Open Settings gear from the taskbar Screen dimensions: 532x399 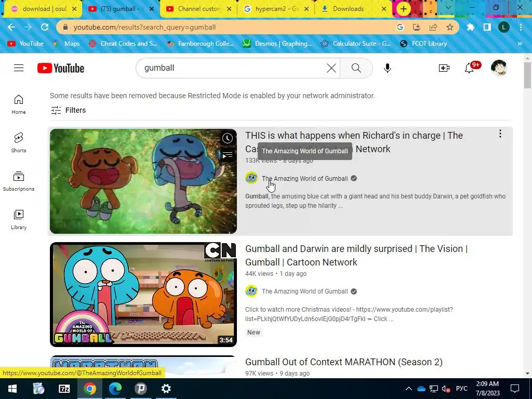166,389
